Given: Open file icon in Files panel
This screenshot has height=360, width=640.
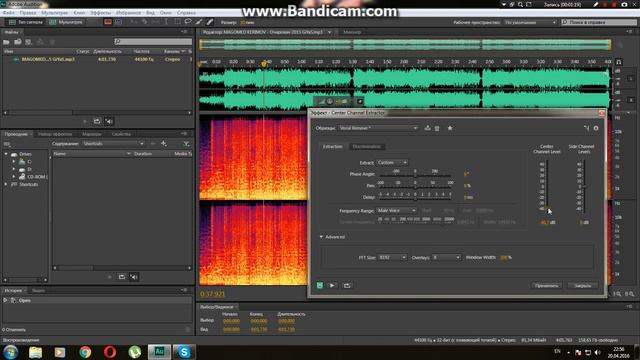Looking at the screenshot, I should click(7, 42).
